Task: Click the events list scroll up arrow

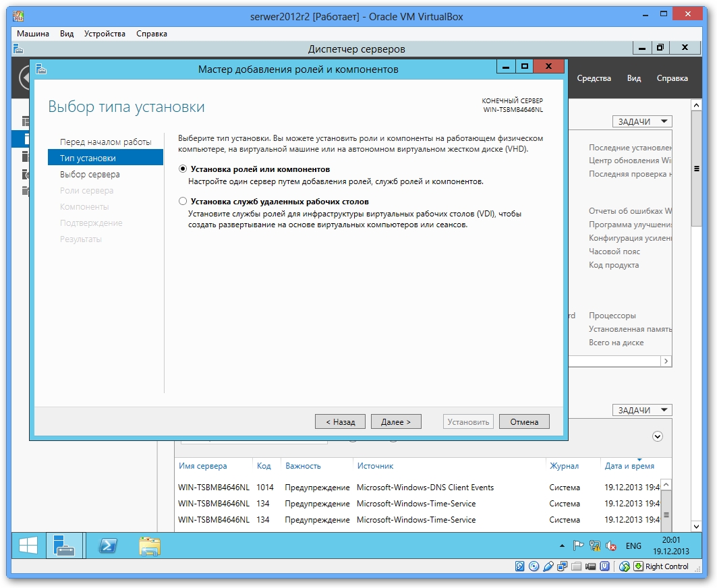Action: click(666, 485)
